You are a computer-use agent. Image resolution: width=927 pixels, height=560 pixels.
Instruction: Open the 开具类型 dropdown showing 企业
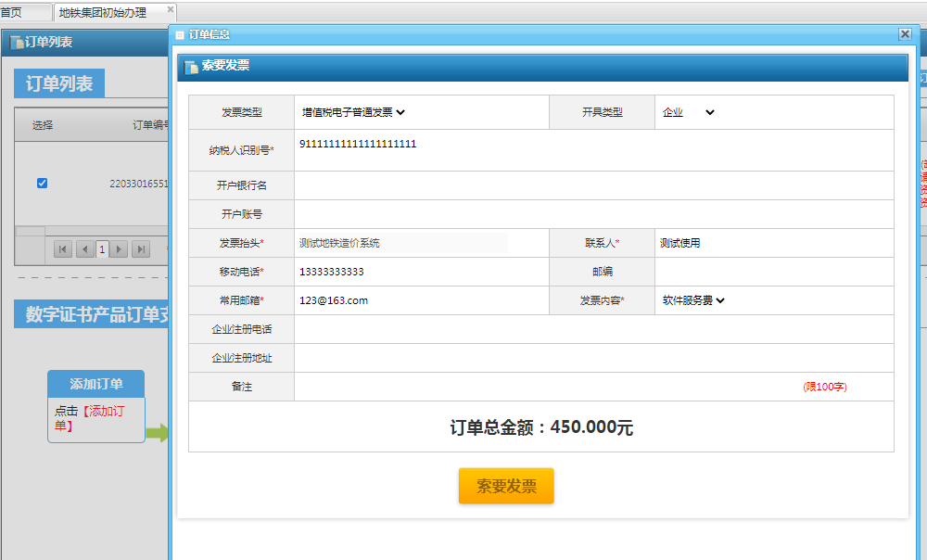[x=689, y=112]
